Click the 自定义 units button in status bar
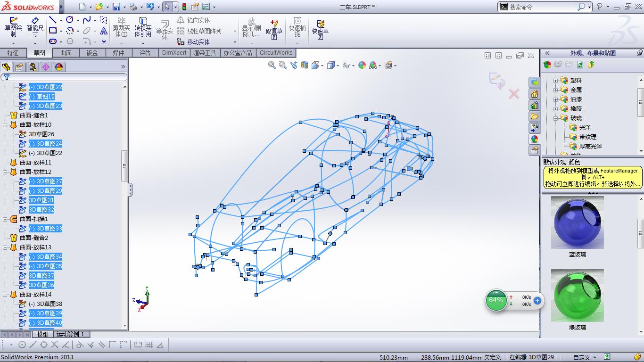Viewport: 644px width, 362px height. (585, 357)
